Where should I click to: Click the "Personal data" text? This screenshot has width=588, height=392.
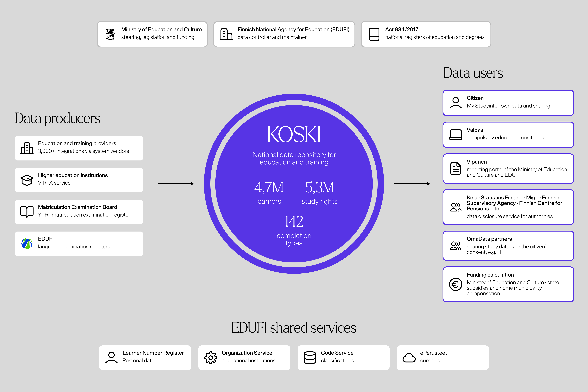tap(138, 360)
